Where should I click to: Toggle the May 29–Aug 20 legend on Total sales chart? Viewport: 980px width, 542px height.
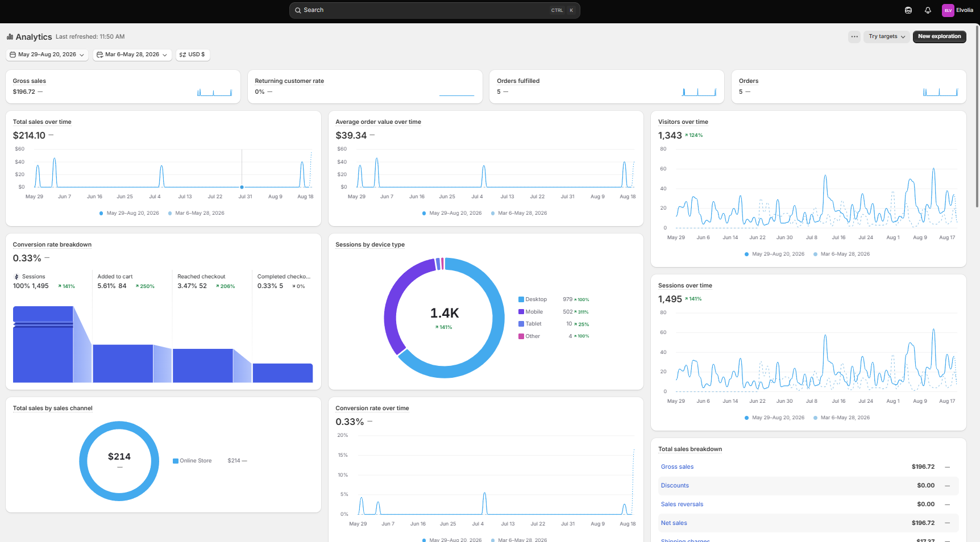(x=129, y=213)
